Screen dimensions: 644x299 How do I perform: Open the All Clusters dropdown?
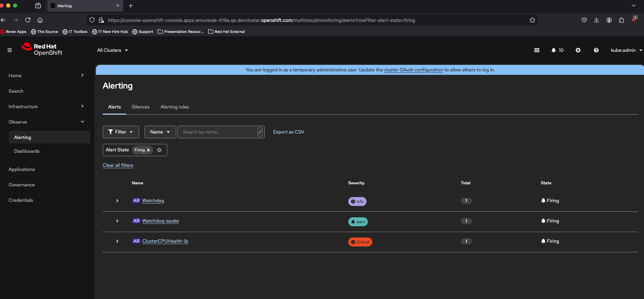pyautogui.click(x=112, y=50)
